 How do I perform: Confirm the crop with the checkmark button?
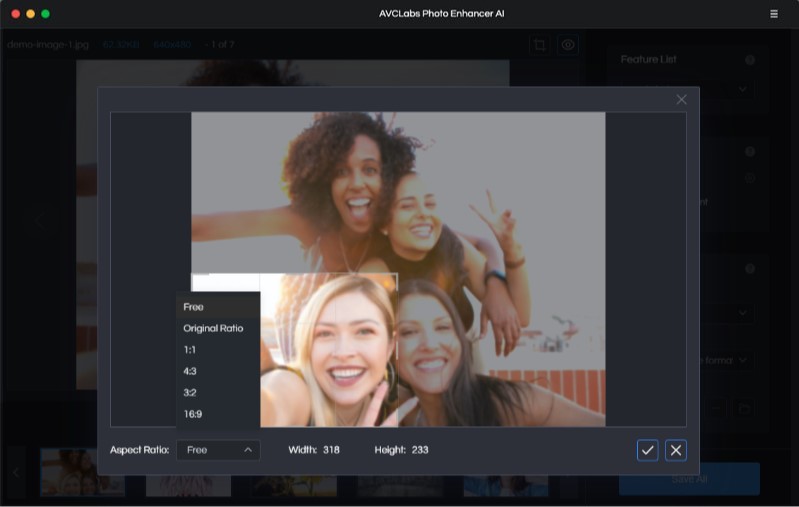click(647, 450)
